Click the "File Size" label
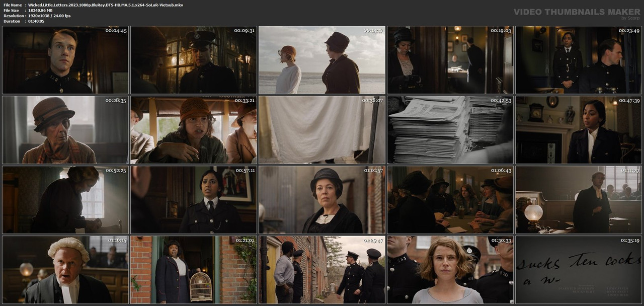This screenshot has height=306, width=644. click(x=12, y=10)
